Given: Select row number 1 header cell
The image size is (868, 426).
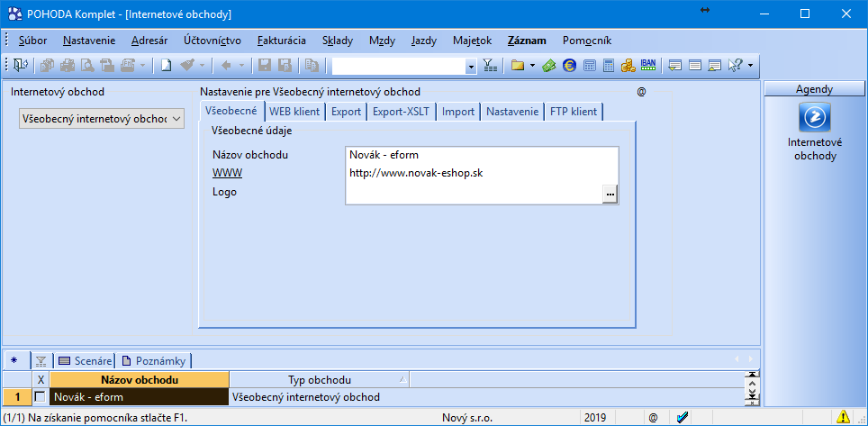Looking at the screenshot, I should pos(16,396).
